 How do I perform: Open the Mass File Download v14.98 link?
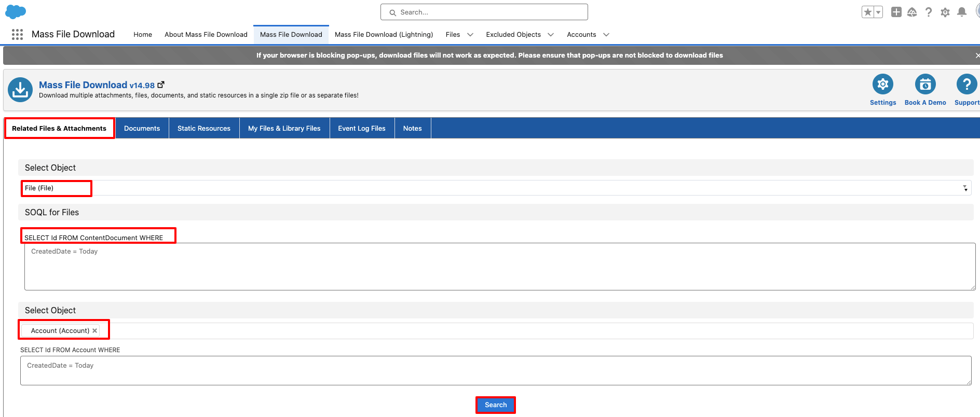(97, 85)
